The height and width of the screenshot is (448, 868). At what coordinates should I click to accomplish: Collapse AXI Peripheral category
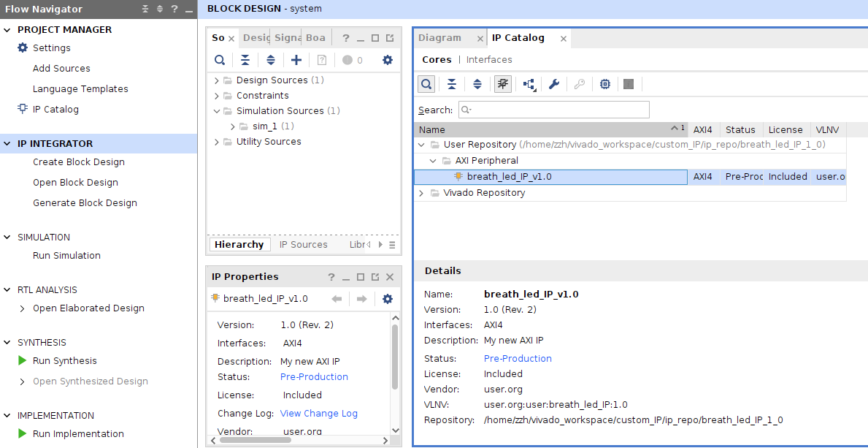[434, 161]
